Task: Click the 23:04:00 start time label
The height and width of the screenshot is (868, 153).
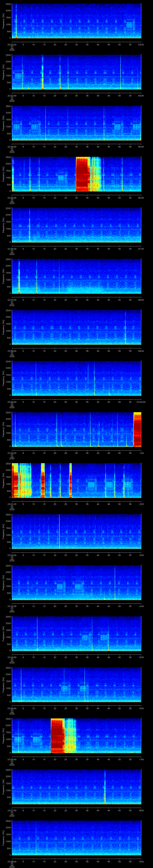Action: point(12,657)
